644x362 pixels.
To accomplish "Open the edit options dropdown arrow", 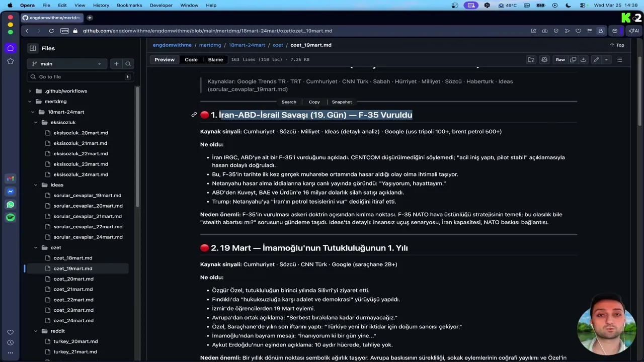I will [x=606, y=59].
